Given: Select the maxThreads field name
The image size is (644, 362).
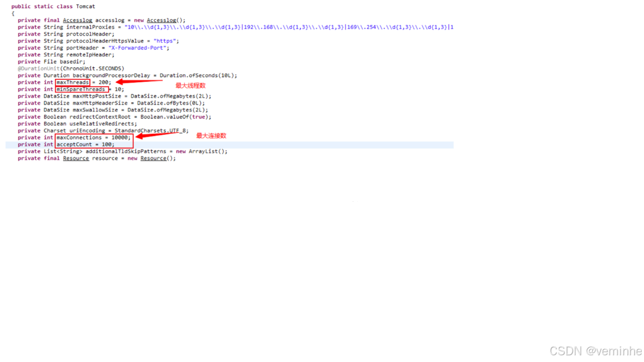Looking at the screenshot, I should 73,83.
